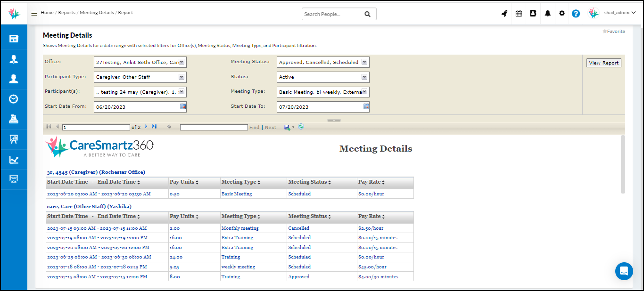
Task: Open the rocket quick launch icon
Action: pos(504,14)
